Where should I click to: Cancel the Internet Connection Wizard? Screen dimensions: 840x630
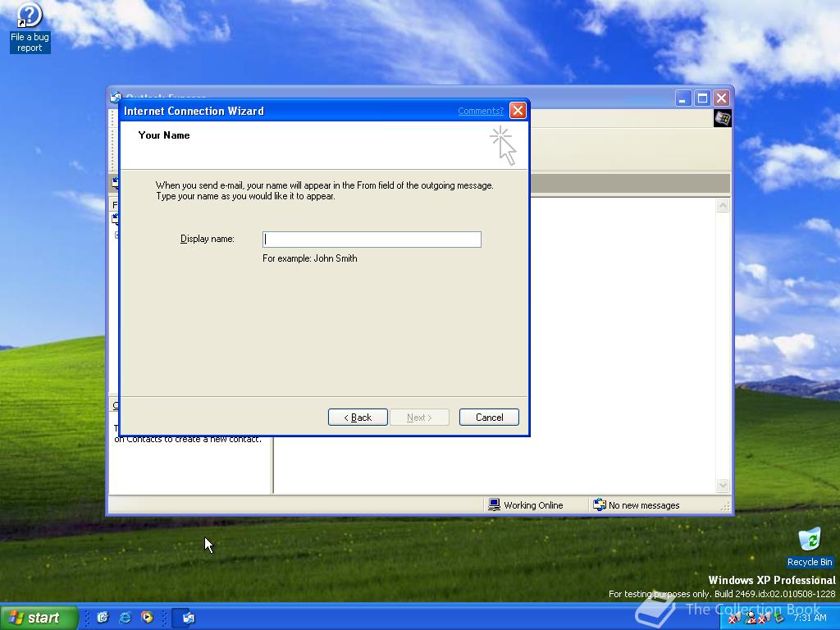click(x=489, y=418)
